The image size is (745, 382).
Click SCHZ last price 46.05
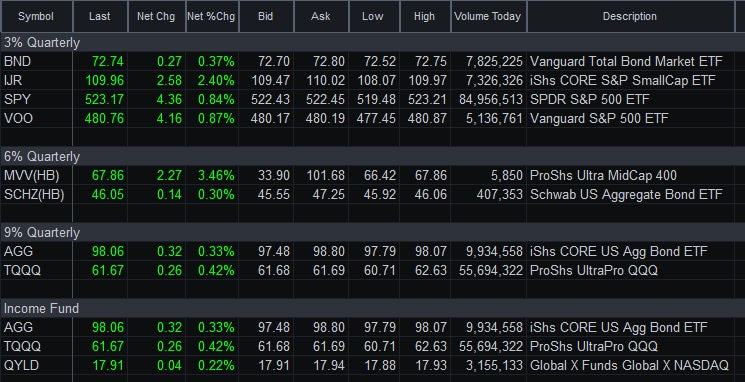point(108,194)
